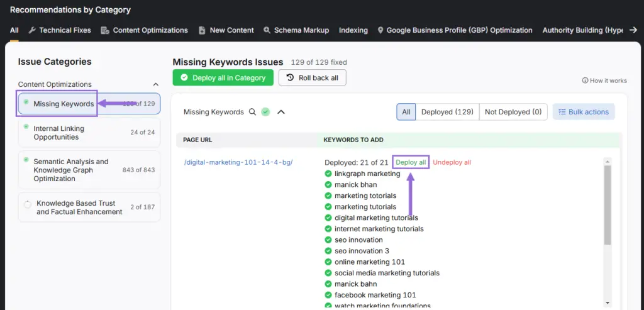This screenshot has height=310, width=644.
Task: Toggle check for seo innovation 3 keyword
Action: 328,251
